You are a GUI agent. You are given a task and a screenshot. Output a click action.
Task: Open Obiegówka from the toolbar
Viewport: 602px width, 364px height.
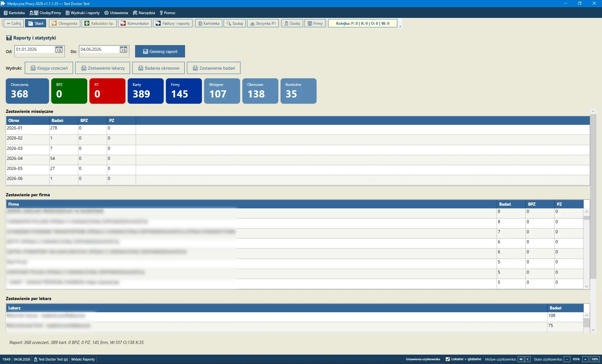(65, 24)
